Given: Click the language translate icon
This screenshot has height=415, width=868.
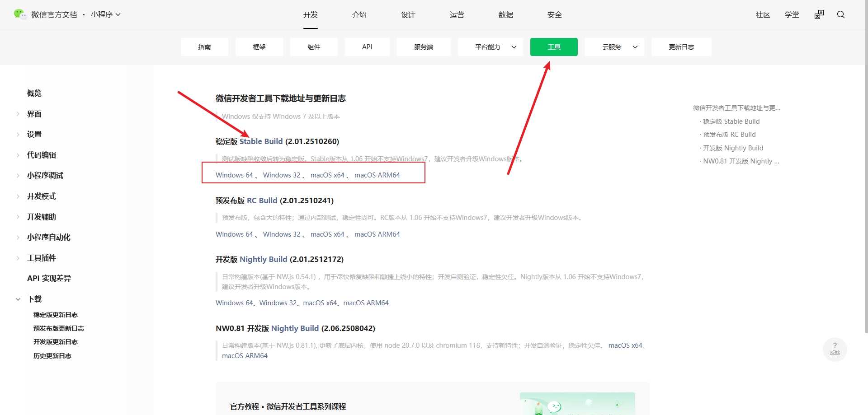Looking at the screenshot, I should tap(819, 14).
